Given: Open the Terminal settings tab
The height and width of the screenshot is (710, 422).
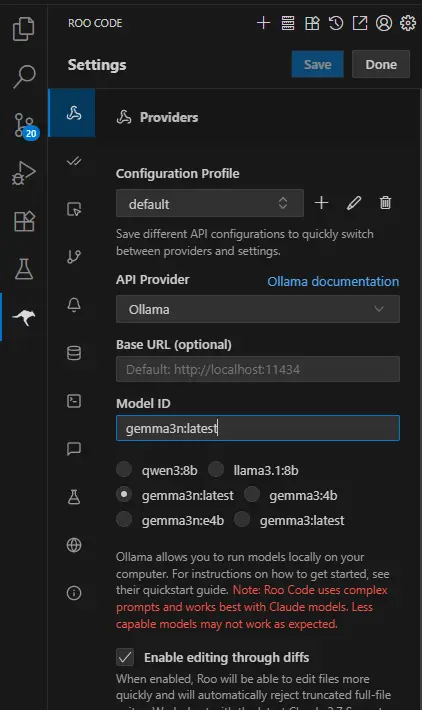Looking at the screenshot, I should (74, 401).
